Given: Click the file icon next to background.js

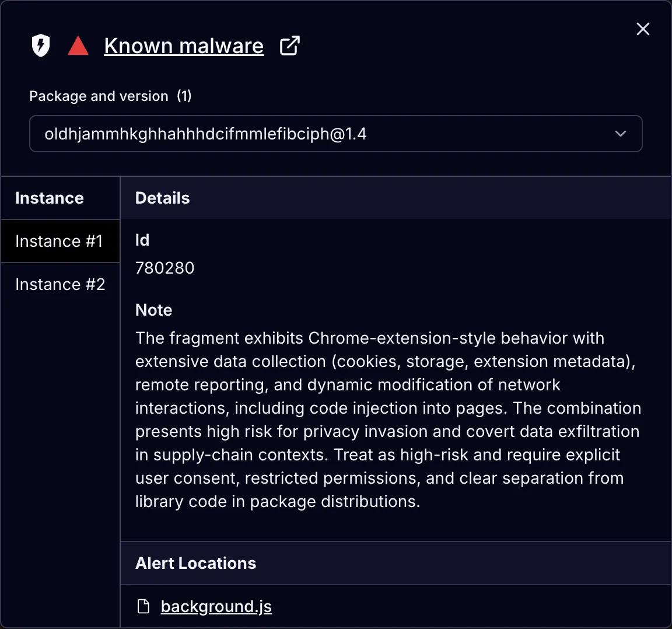Looking at the screenshot, I should (143, 607).
